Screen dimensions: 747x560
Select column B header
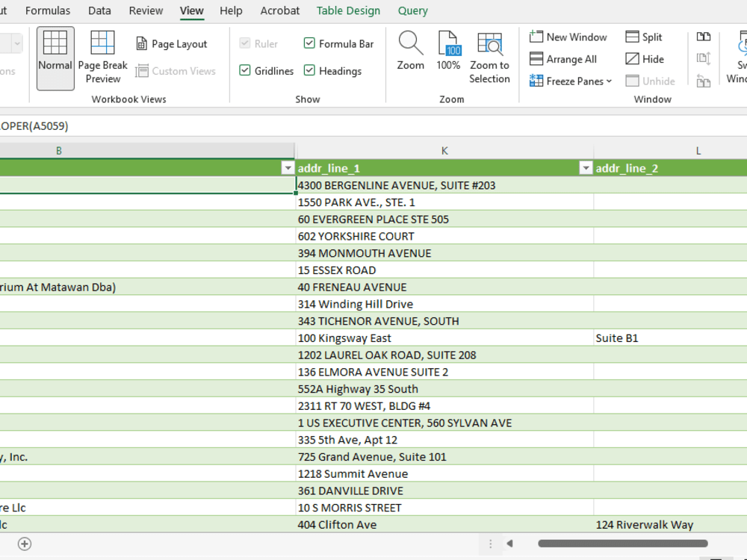[147, 151]
